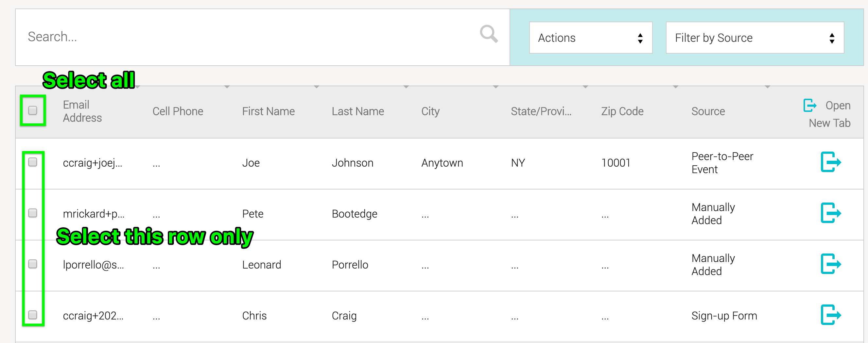
Task: Click the sort arrow above Email Address
Action: (x=137, y=87)
